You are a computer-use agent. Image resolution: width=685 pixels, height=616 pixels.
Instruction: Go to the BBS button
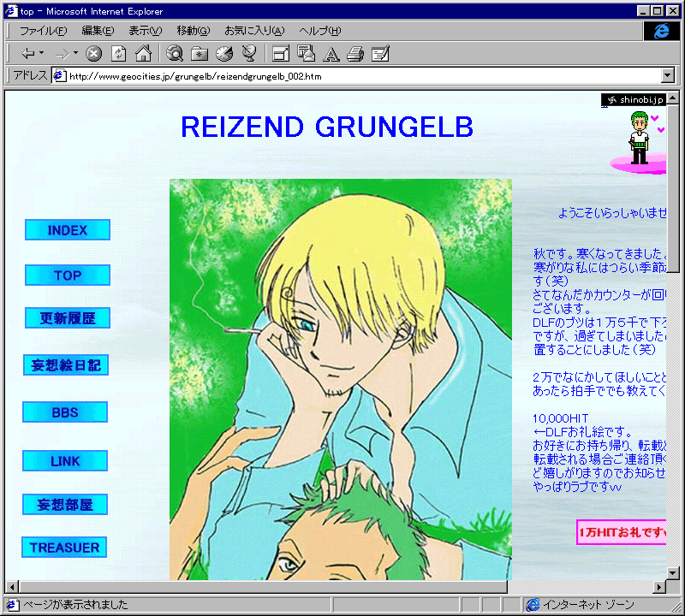pos(65,412)
